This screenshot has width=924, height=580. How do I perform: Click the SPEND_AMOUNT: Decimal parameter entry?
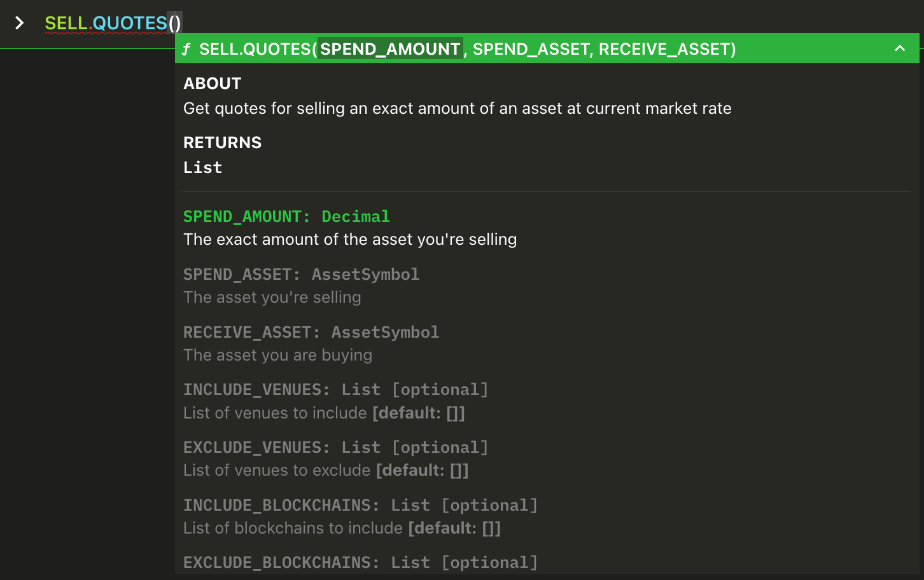[286, 217]
